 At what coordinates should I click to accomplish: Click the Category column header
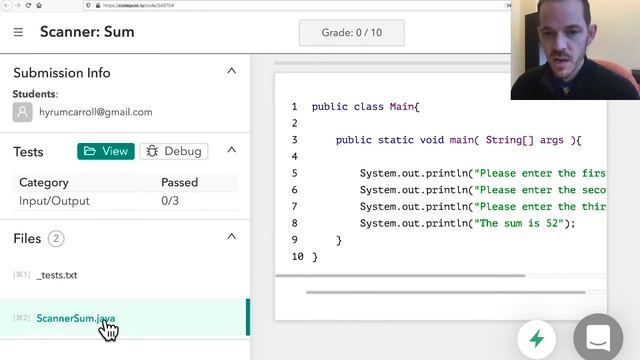click(44, 182)
